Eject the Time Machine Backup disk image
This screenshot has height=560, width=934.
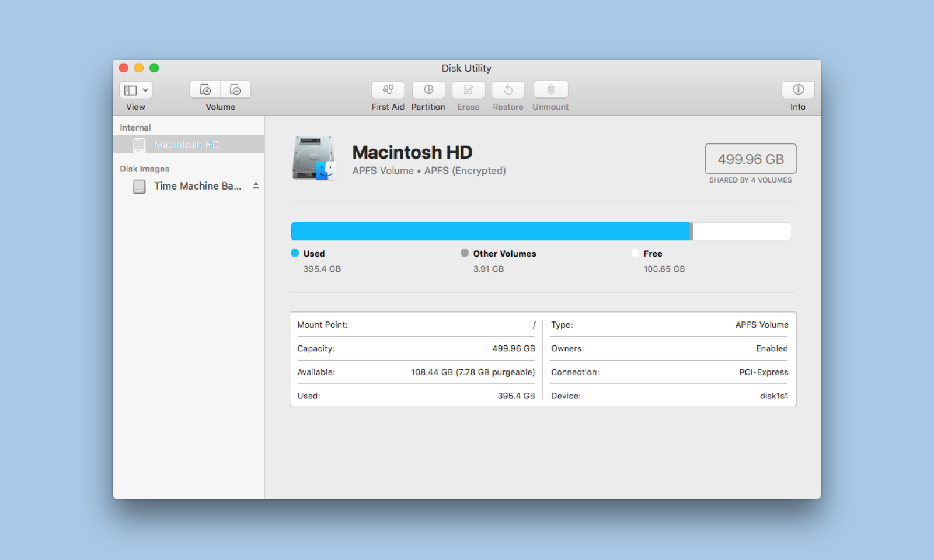pyautogui.click(x=255, y=185)
